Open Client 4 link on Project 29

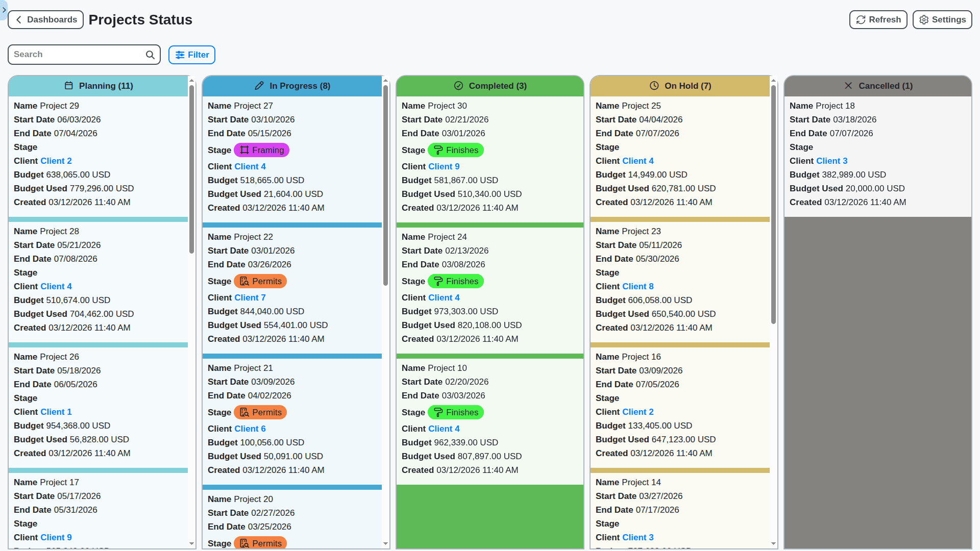pos(56,161)
